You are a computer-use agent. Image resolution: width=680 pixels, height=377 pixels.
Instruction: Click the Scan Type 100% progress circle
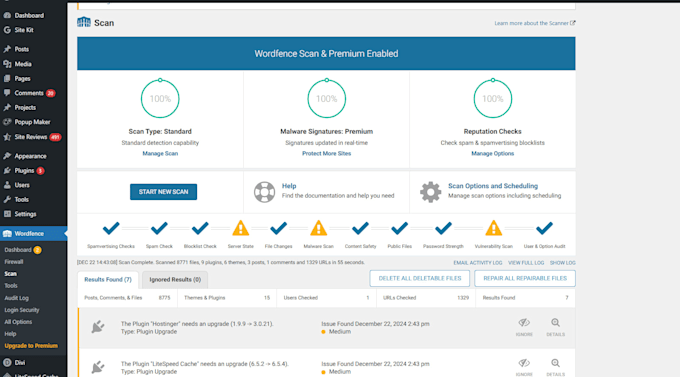160,98
